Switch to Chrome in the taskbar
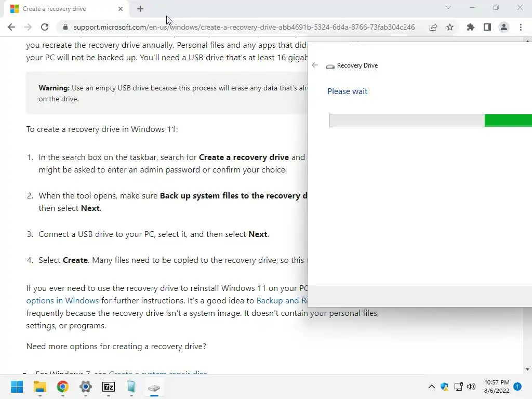 (62, 387)
